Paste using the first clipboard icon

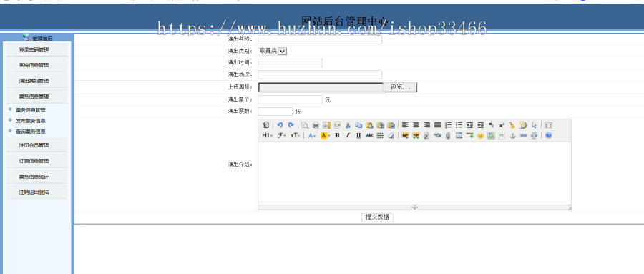[x=369, y=125]
